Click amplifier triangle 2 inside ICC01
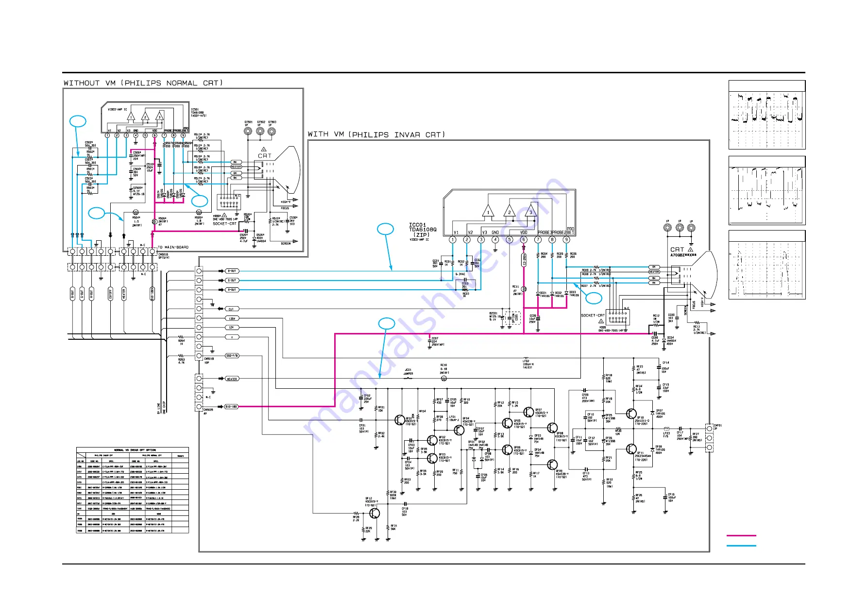The height and width of the screenshot is (613, 868). 510,211
